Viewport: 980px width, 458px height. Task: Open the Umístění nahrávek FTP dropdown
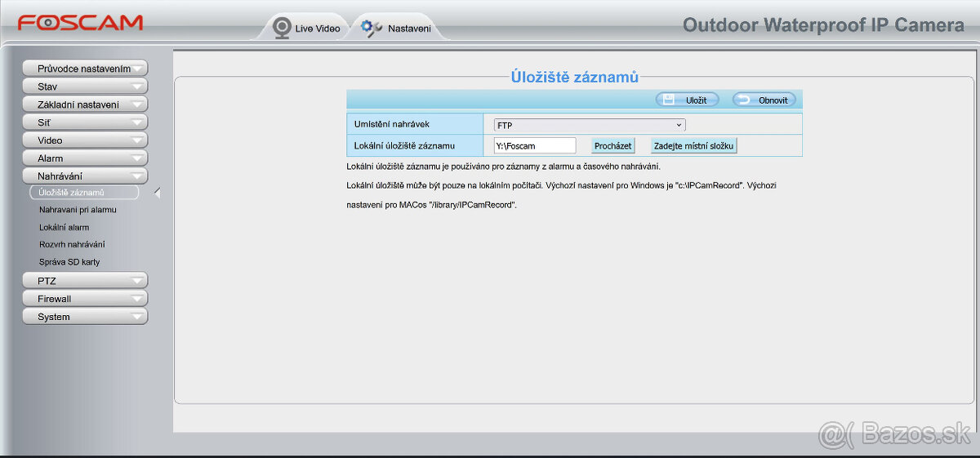tap(589, 125)
